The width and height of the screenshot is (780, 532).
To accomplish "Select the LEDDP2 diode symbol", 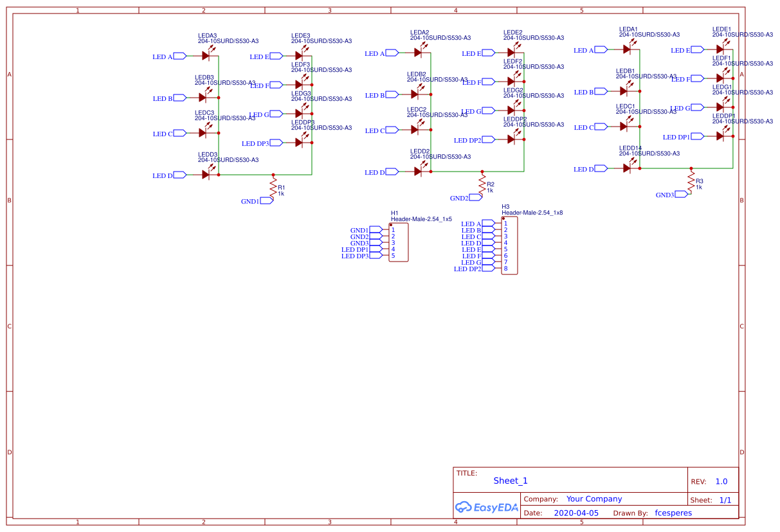I will tap(511, 140).
